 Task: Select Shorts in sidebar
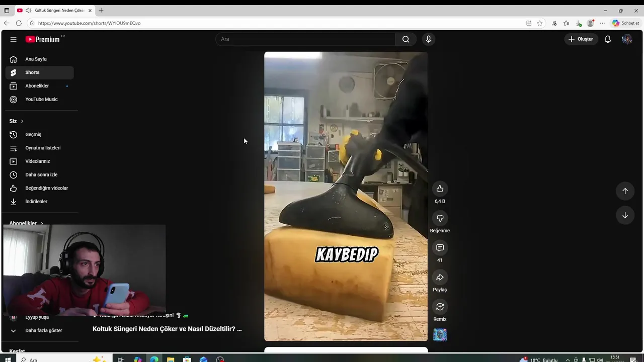[40, 72]
